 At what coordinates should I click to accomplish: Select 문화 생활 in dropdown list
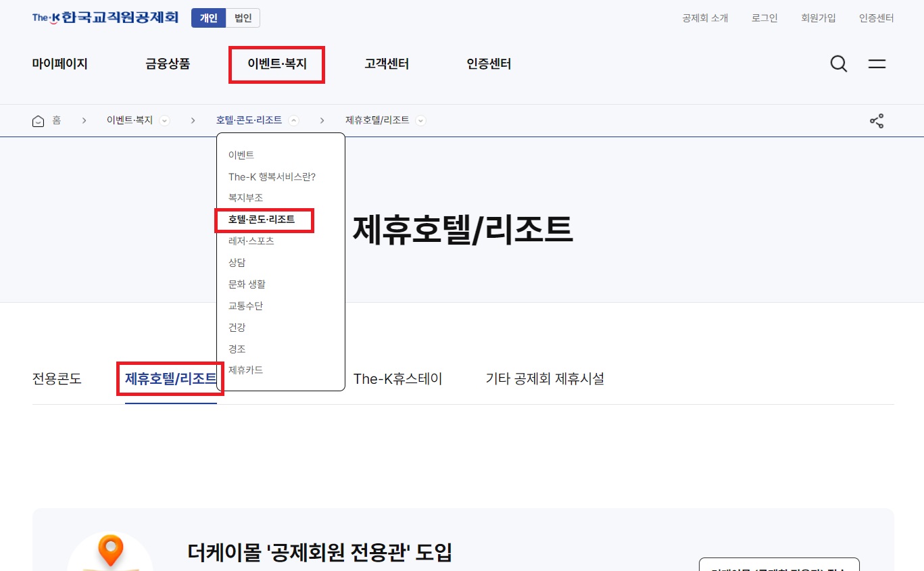coord(247,284)
